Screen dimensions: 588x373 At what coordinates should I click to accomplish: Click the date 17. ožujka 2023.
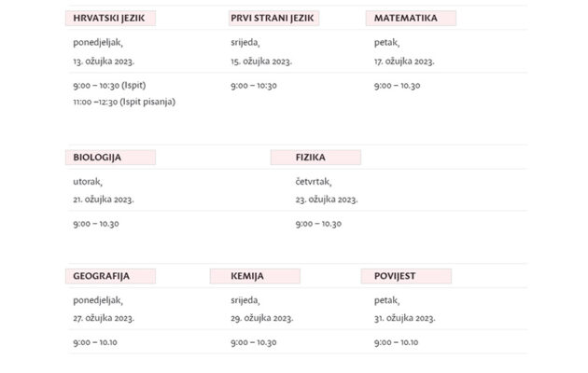(x=404, y=62)
